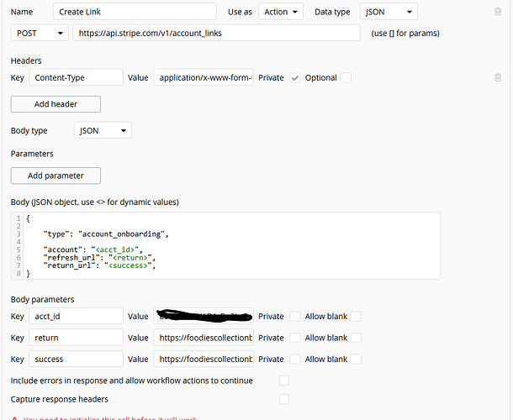Check Private for the acct_id parameter
Viewport: 513px width, 420px height.
pos(294,316)
